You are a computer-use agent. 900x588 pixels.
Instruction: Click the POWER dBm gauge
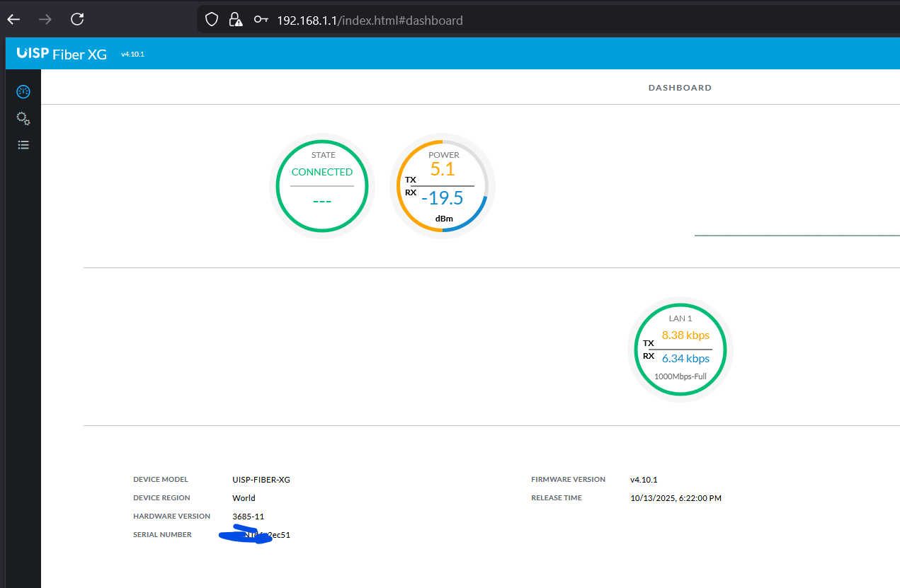(443, 185)
